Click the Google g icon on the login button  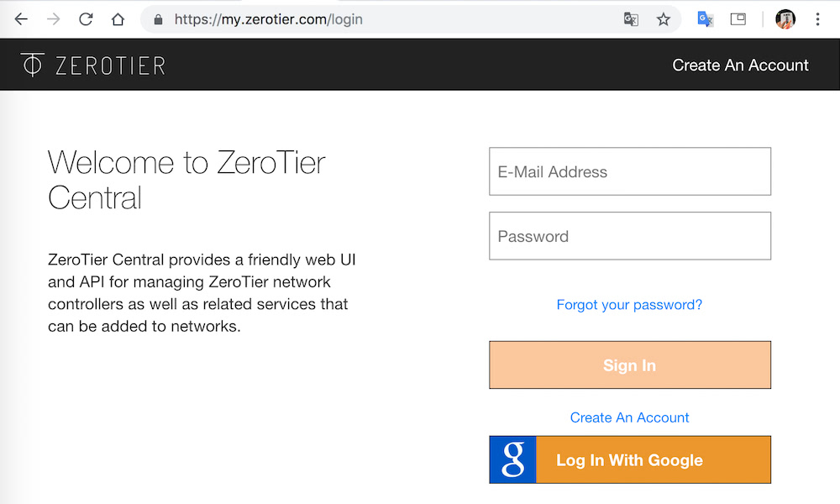coord(512,459)
